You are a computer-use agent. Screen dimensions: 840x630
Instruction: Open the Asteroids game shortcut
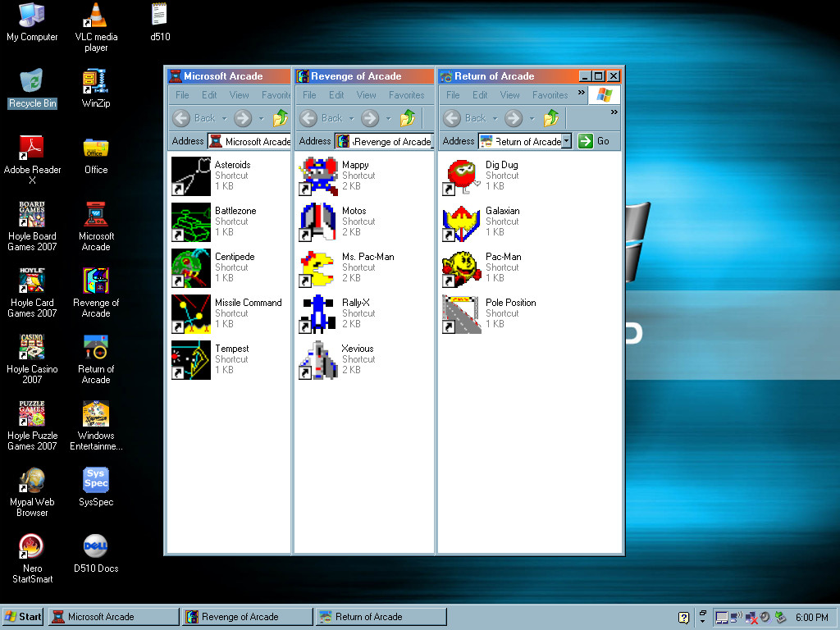click(191, 176)
